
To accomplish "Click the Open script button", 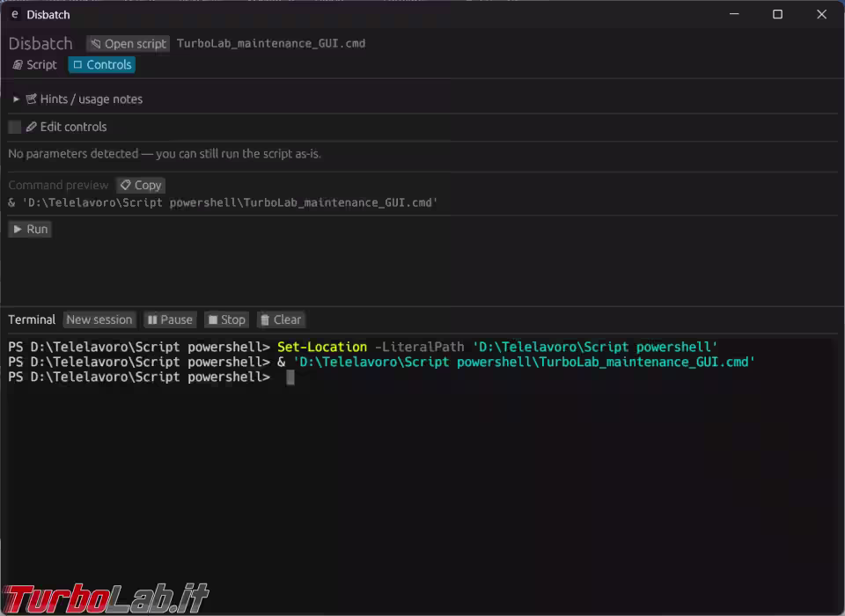I will (129, 44).
